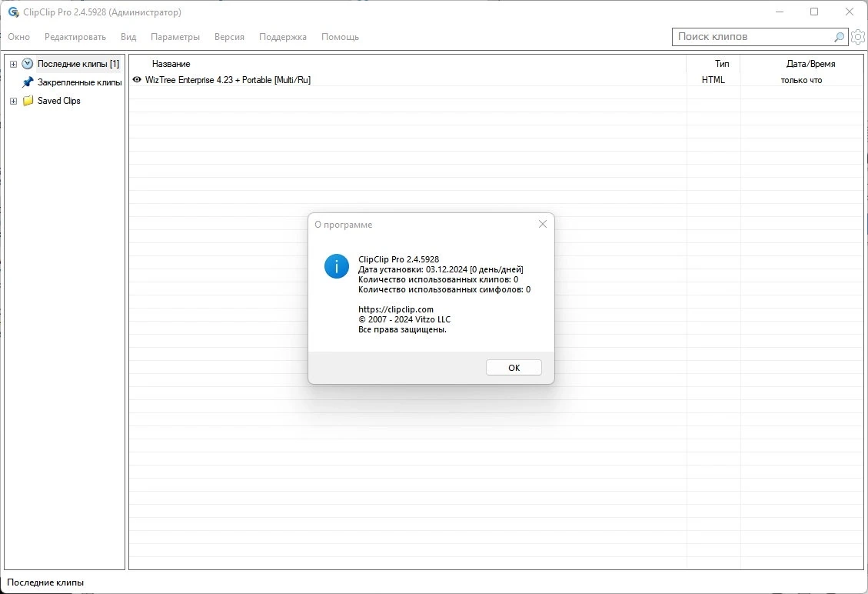Screen dimensions: 868x594
Task: Sort by the Тип column header
Action: click(x=722, y=64)
